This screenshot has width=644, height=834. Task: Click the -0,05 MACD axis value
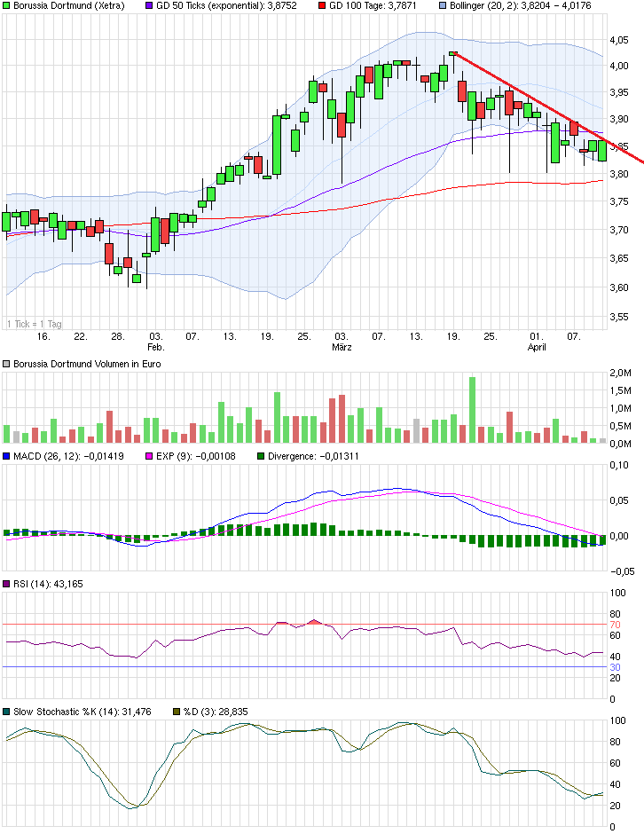click(622, 571)
